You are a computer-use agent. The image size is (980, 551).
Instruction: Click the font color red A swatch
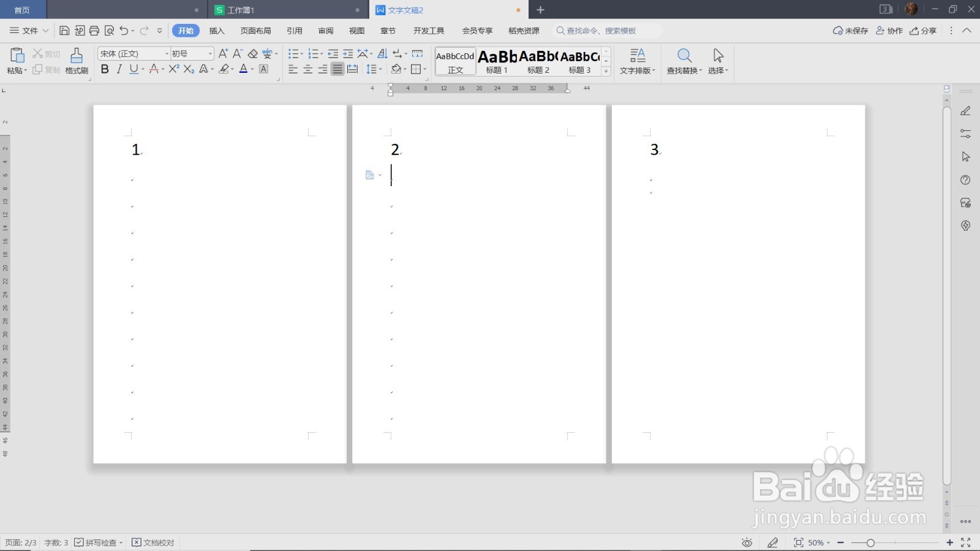click(x=243, y=69)
